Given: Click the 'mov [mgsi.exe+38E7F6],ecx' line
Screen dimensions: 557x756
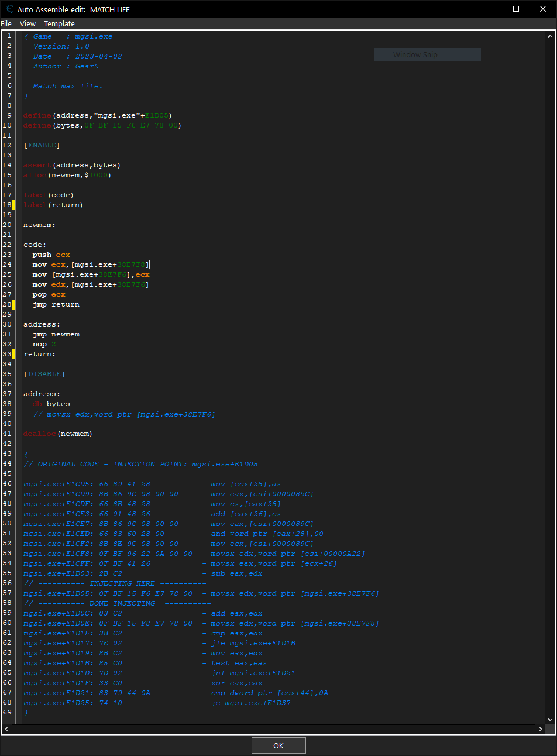Looking at the screenshot, I should (x=91, y=274).
